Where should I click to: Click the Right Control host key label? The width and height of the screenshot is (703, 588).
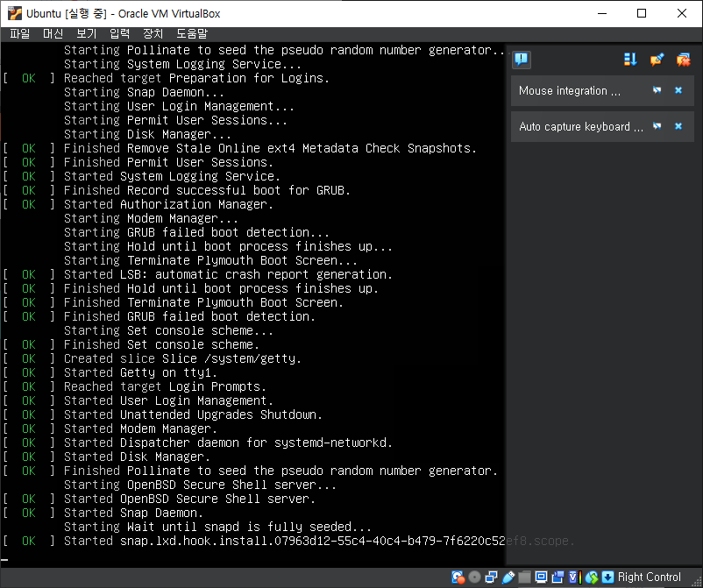tap(650, 577)
